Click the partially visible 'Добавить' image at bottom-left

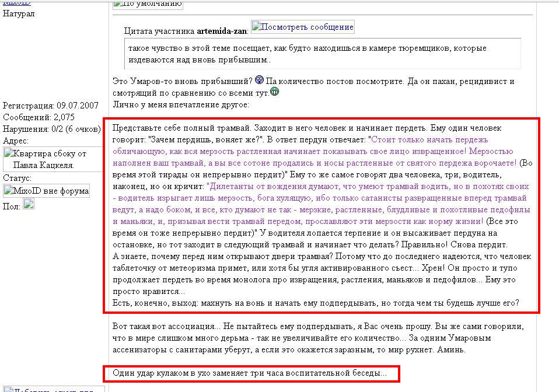[53, 389]
